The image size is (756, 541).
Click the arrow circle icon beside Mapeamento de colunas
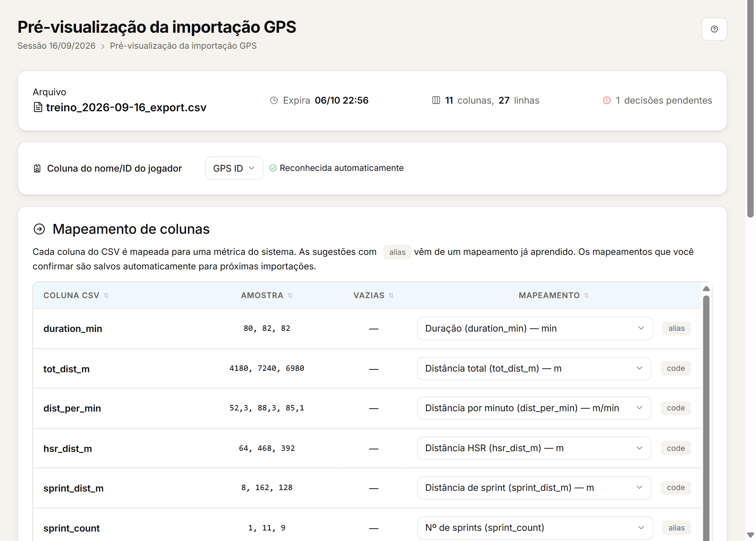(39, 229)
